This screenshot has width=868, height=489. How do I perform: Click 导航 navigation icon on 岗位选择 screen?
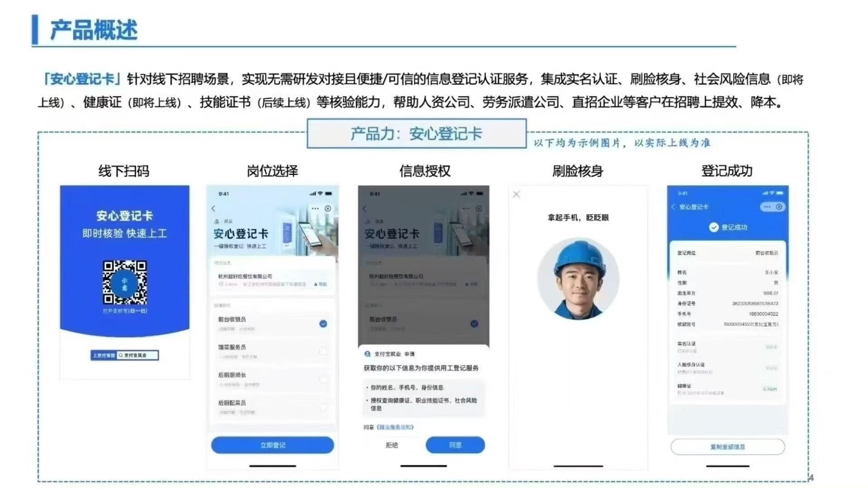(x=320, y=284)
